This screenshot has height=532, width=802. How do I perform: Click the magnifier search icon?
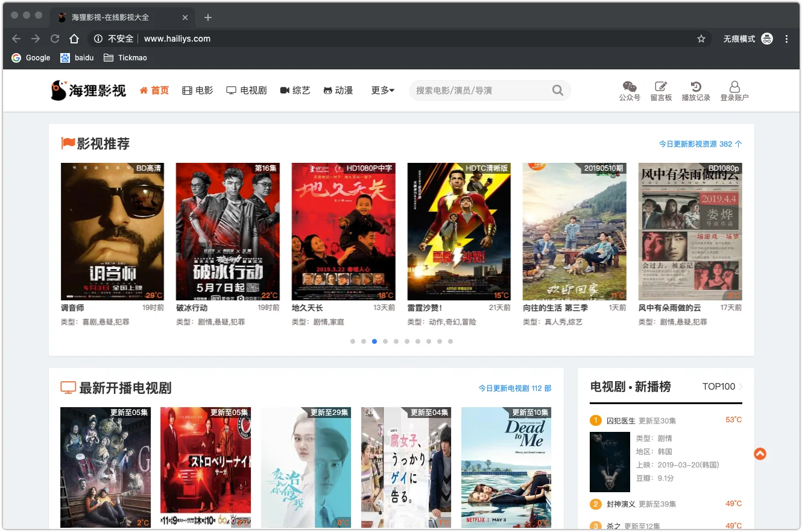[x=558, y=90]
